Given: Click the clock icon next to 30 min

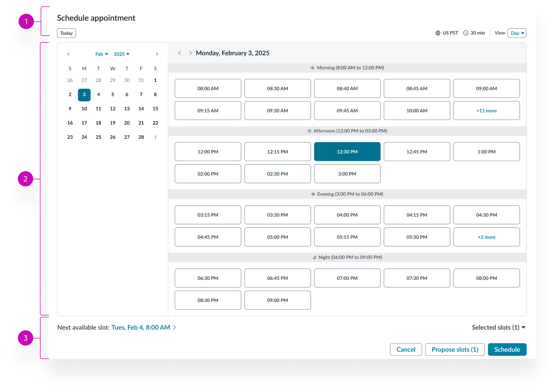Looking at the screenshot, I should point(466,33).
